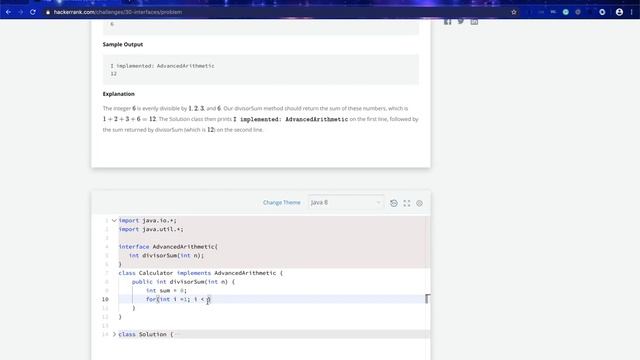Share on Facebook icon
Screen dimensions: 640x360
pyautogui.click(x=448, y=21)
